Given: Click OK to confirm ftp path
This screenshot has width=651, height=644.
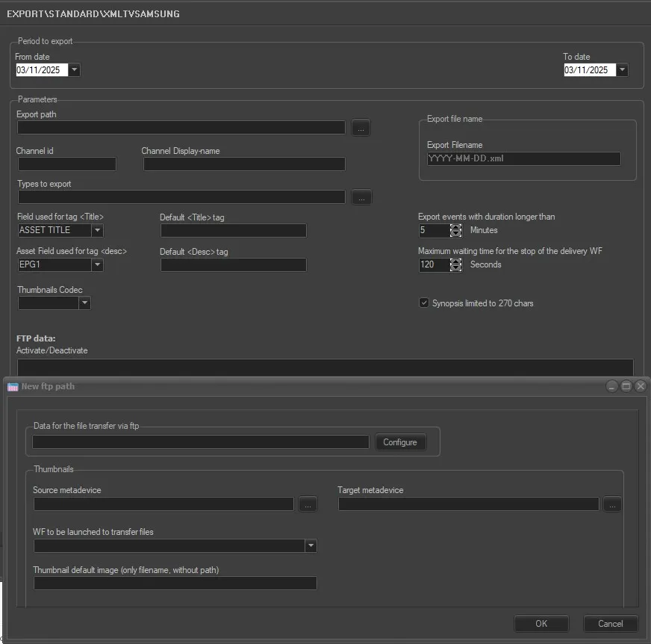Looking at the screenshot, I should (x=541, y=624).
